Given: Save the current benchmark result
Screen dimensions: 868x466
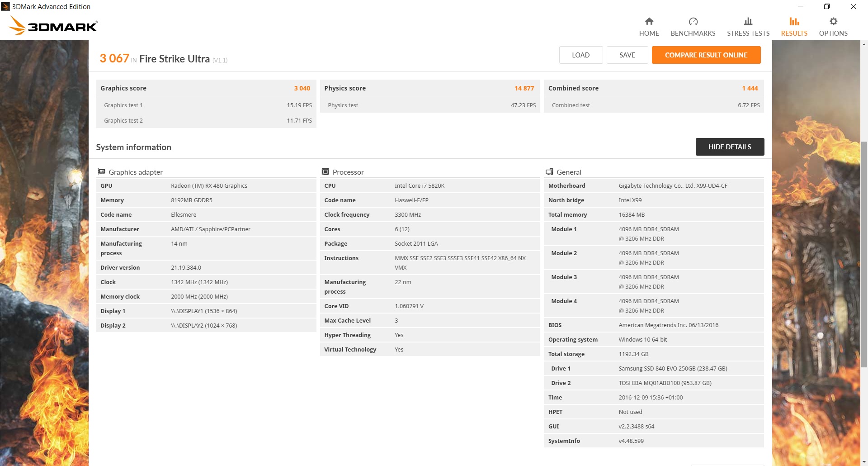Looking at the screenshot, I should tap(627, 55).
